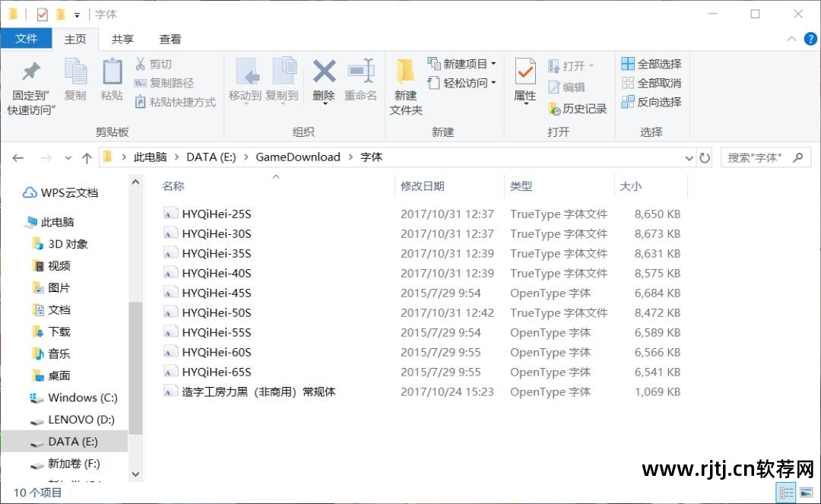This screenshot has height=504, width=821.
Task: Go up one folder level
Action: [87, 157]
